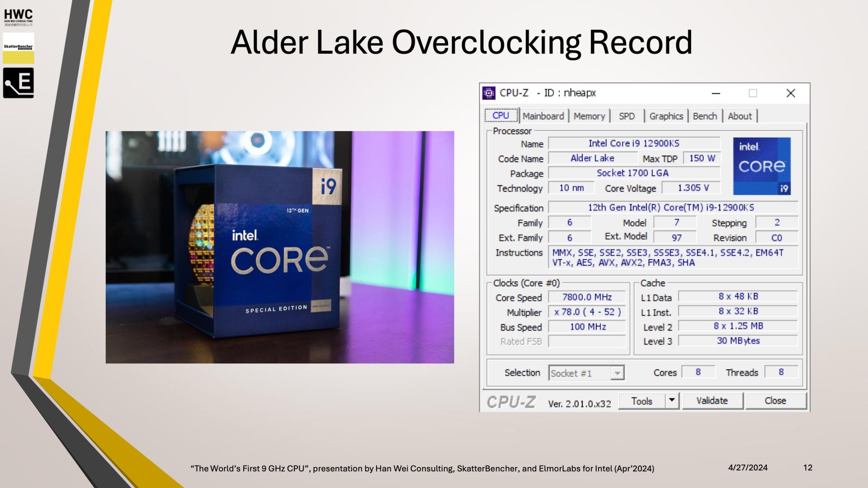
Task: Open the Bench tab
Action: [705, 116]
